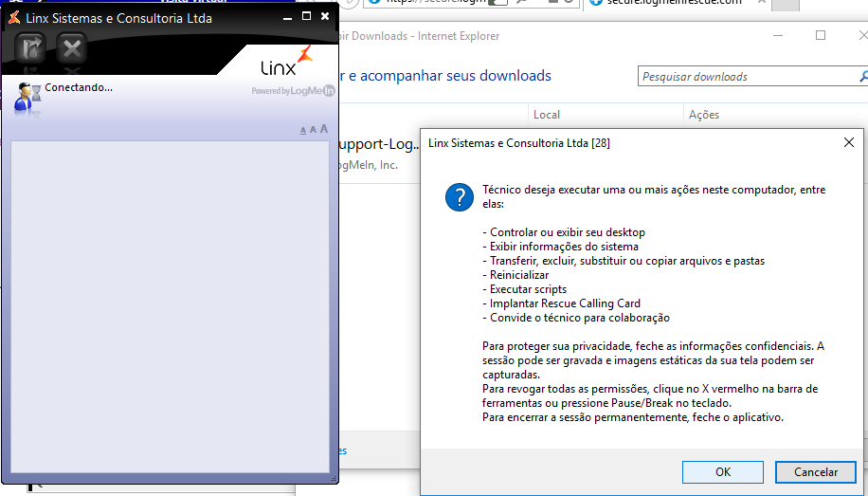Click OK to allow technician actions
This screenshot has width=868, height=496.
click(723, 472)
